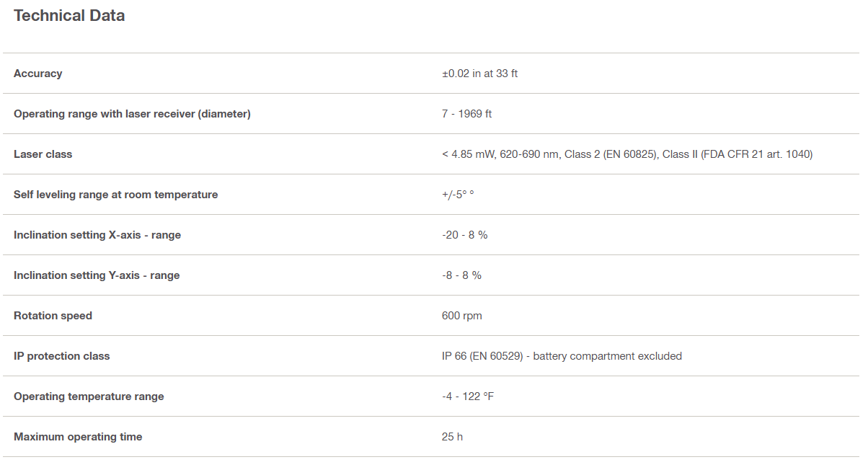This screenshot has height=470, width=868.
Task: Click the Inclination setting X-axis label
Action: pyautogui.click(x=97, y=235)
